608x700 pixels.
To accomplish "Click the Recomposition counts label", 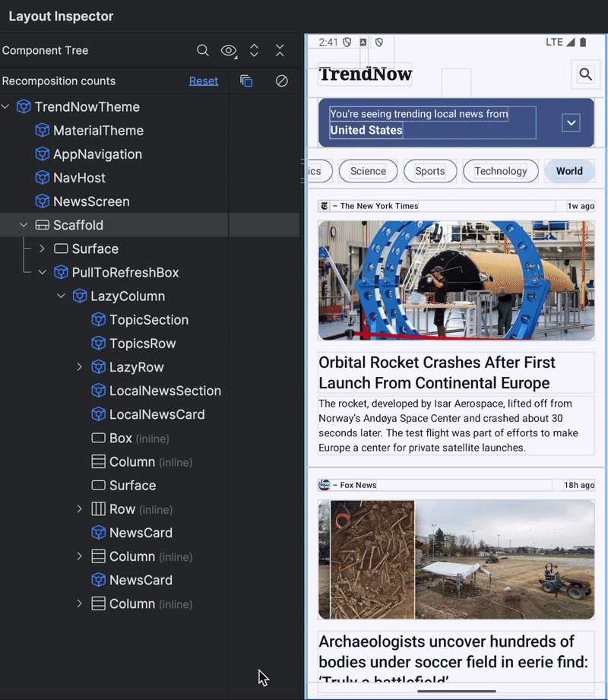I will point(59,81).
